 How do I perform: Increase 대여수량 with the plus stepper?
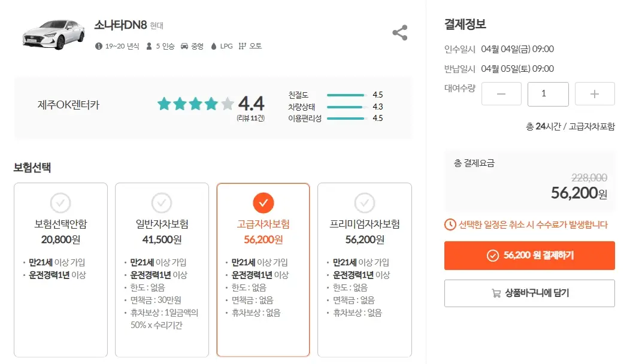594,93
